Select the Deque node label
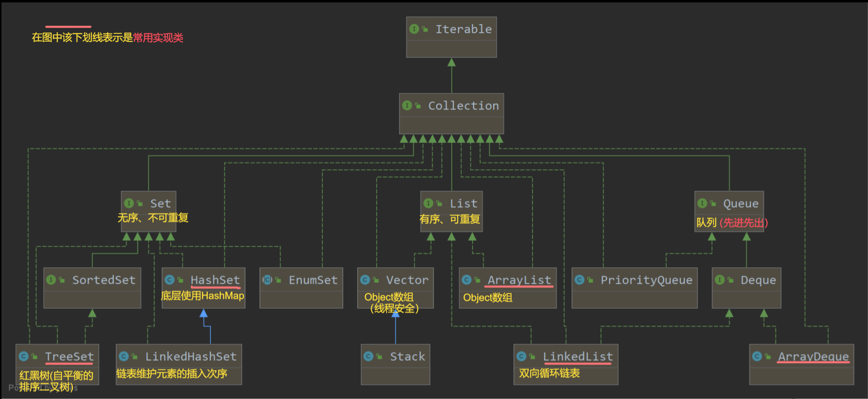The width and height of the screenshot is (868, 399). click(x=758, y=280)
